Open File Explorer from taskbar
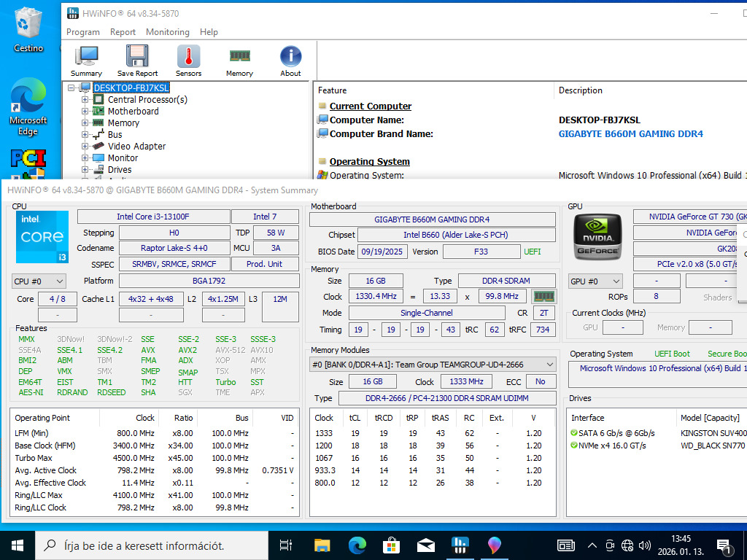This screenshot has width=747, height=560. (322, 545)
